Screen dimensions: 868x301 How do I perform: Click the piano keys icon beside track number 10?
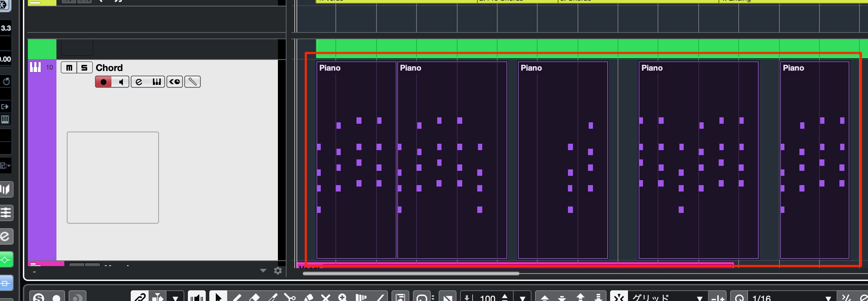tap(35, 67)
